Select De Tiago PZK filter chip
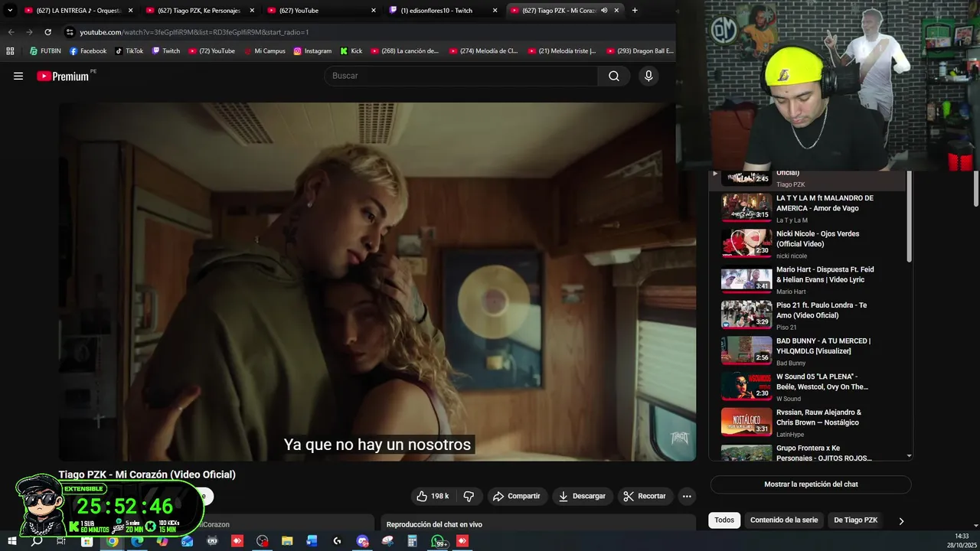The width and height of the screenshot is (980, 551). pyautogui.click(x=855, y=520)
